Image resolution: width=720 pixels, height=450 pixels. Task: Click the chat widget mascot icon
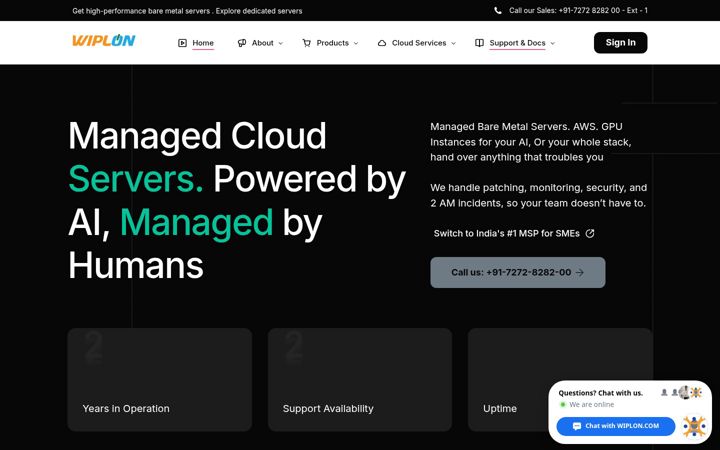click(694, 427)
